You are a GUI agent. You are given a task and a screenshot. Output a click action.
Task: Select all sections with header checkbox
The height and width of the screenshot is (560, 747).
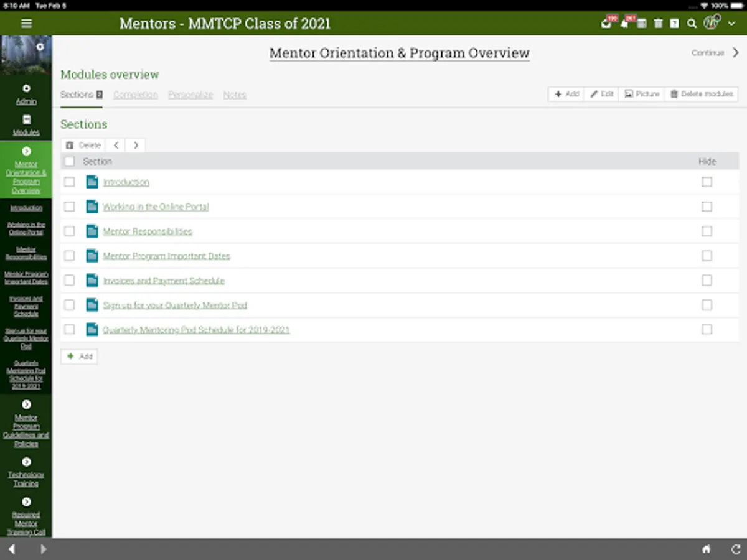tap(69, 161)
